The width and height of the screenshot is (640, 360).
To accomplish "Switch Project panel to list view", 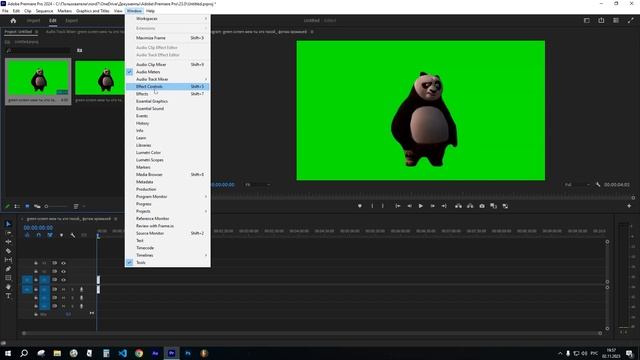I will point(17,206).
